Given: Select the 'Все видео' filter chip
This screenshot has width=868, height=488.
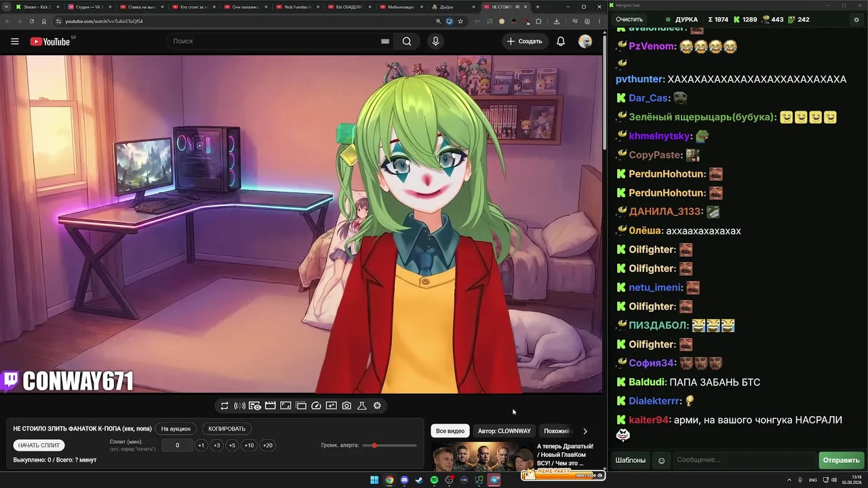Looking at the screenshot, I should 450,431.
